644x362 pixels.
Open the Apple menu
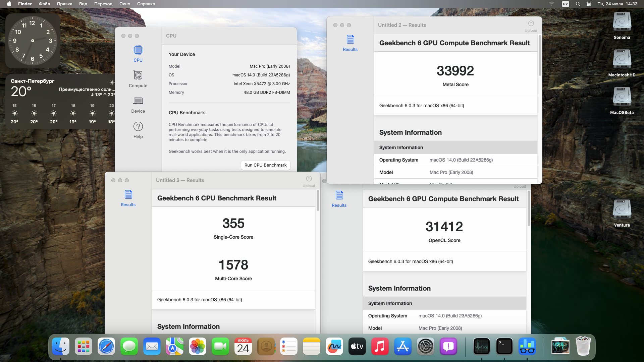tap(9, 4)
